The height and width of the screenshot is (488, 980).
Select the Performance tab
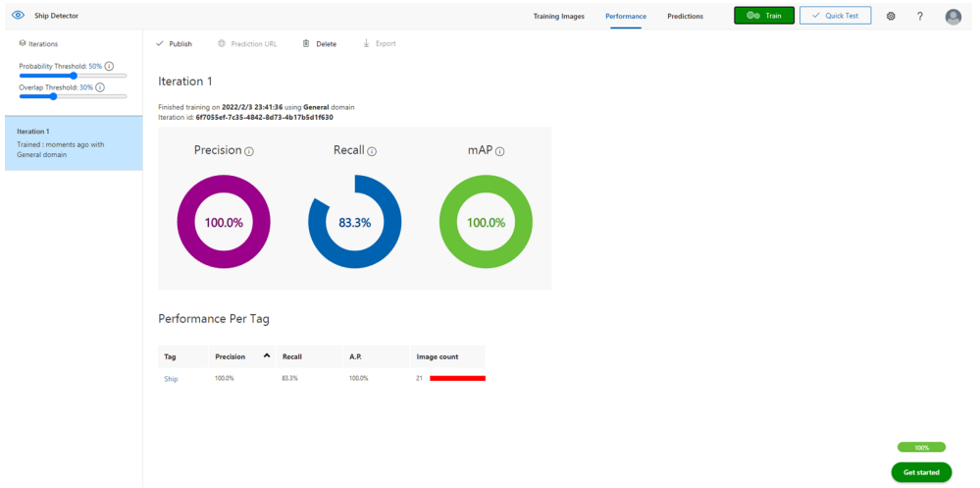coord(626,17)
